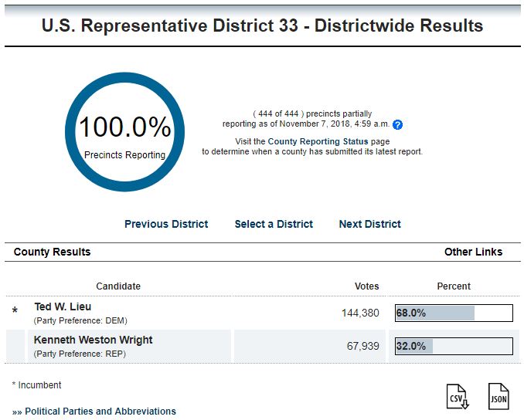Viewport: 524px width, 420px height.
Task: Click the Percent column header
Action: [454, 286]
